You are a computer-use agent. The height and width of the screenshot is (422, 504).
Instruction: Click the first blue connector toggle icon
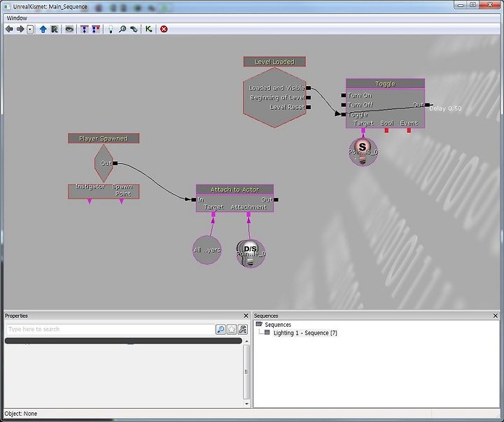(x=84, y=29)
